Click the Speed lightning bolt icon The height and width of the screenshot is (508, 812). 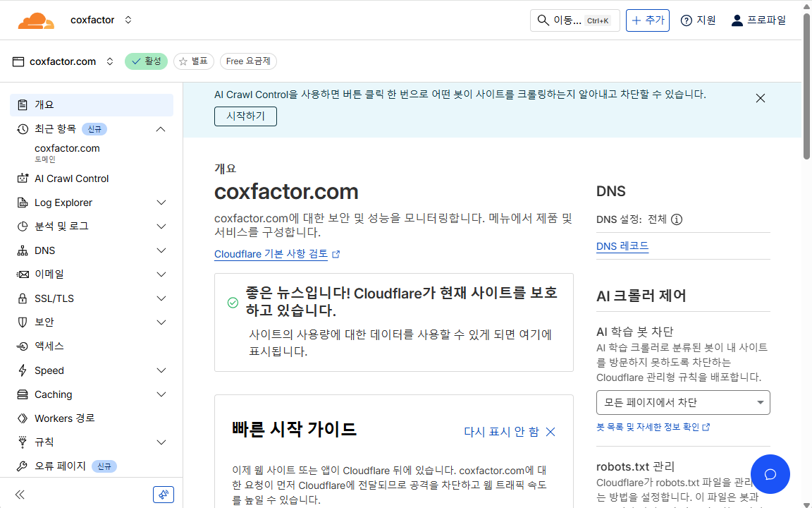tap(23, 370)
